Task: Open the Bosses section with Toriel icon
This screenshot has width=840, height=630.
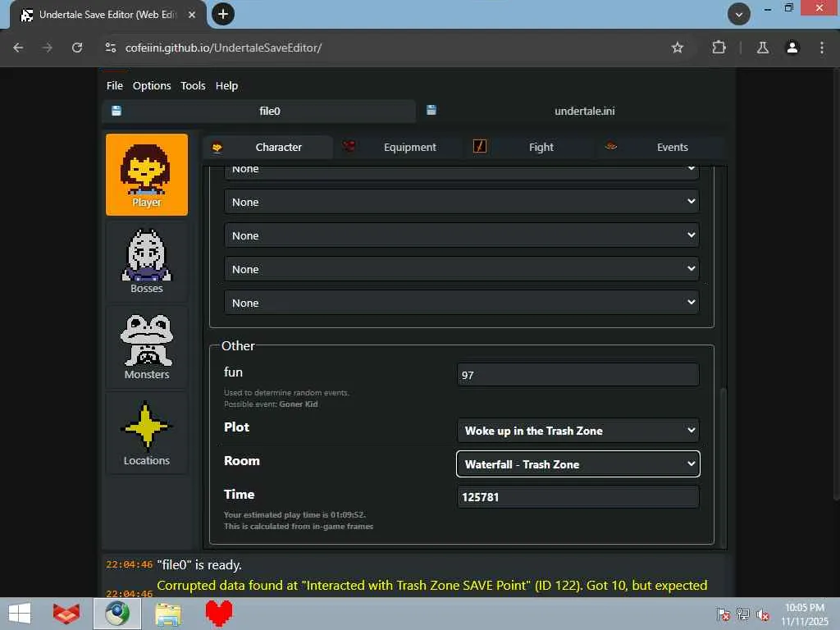Action: pyautogui.click(x=146, y=262)
